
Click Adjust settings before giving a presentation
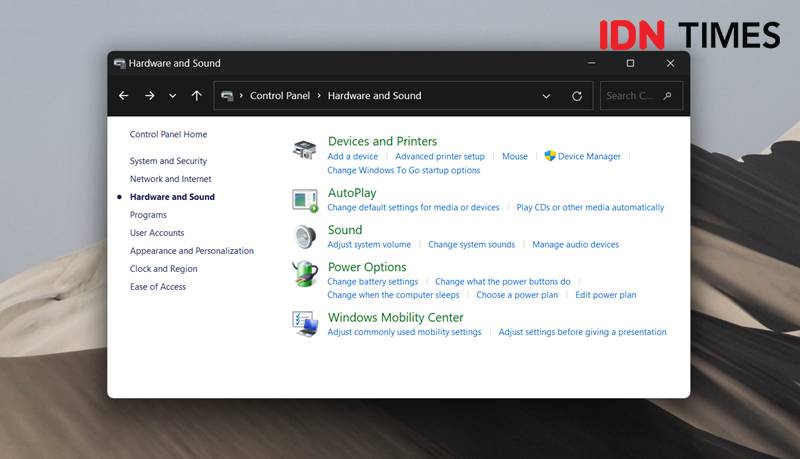(582, 332)
